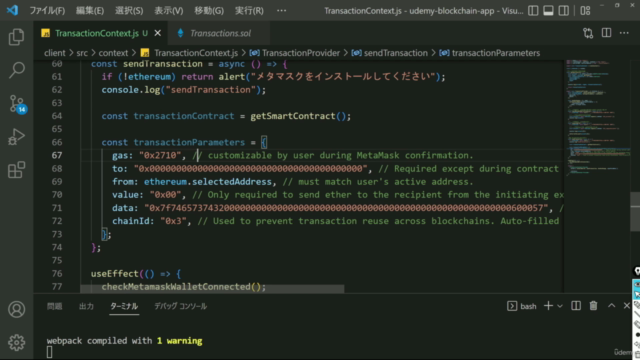Select the bash terminal profile
Viewport: 640px width, 360px height.
coord(522,306)
